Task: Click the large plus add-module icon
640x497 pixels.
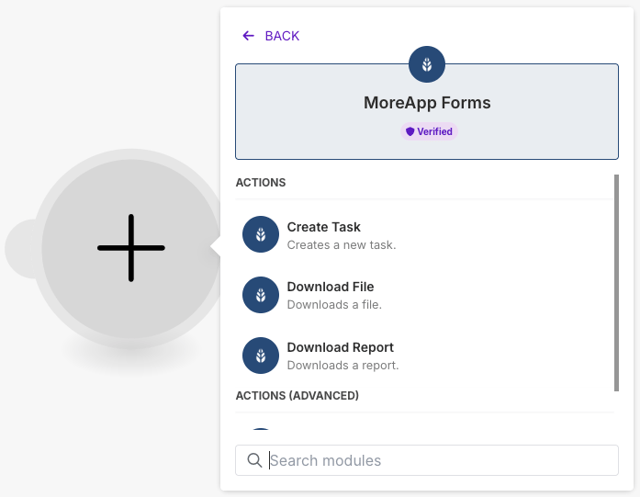Action: [x=131, y=247]
